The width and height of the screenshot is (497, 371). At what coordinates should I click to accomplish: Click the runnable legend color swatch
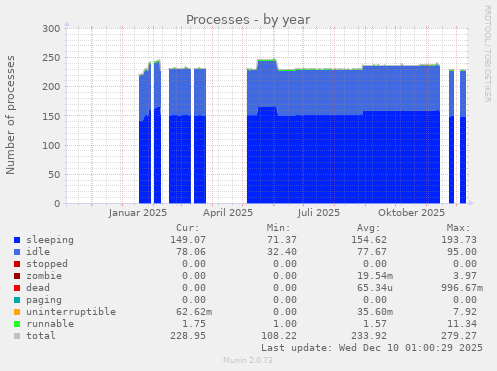point(17,324)
